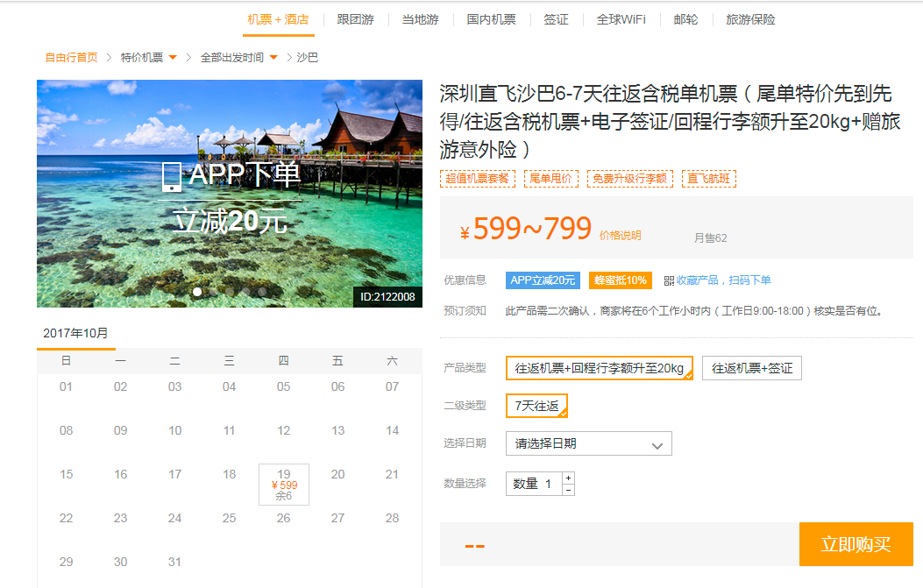The height and width of the screenshot is (588, 923).
Task: Go to the 签证 tab
Action: coord(556,19)
